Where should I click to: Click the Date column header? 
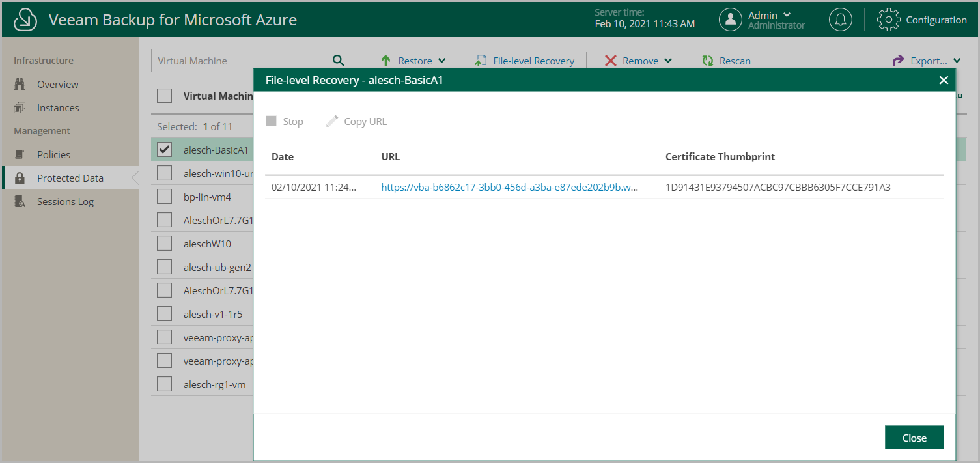[x=283, y=156]
